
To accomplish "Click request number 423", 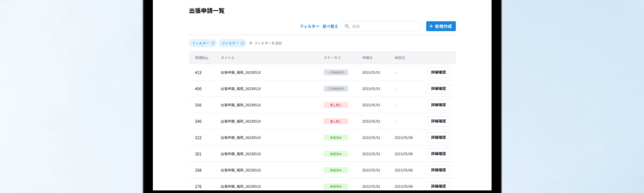I will click(x=198, y=72).
